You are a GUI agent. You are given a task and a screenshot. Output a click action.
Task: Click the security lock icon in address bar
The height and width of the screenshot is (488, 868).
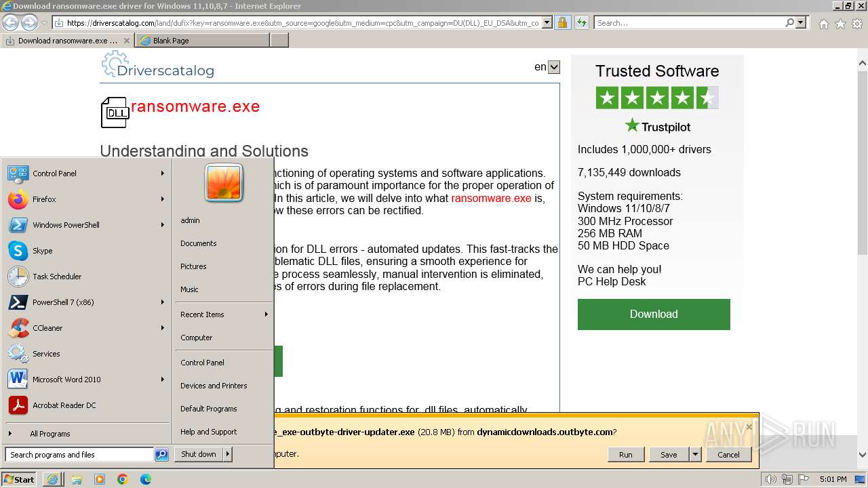[562, 22]
